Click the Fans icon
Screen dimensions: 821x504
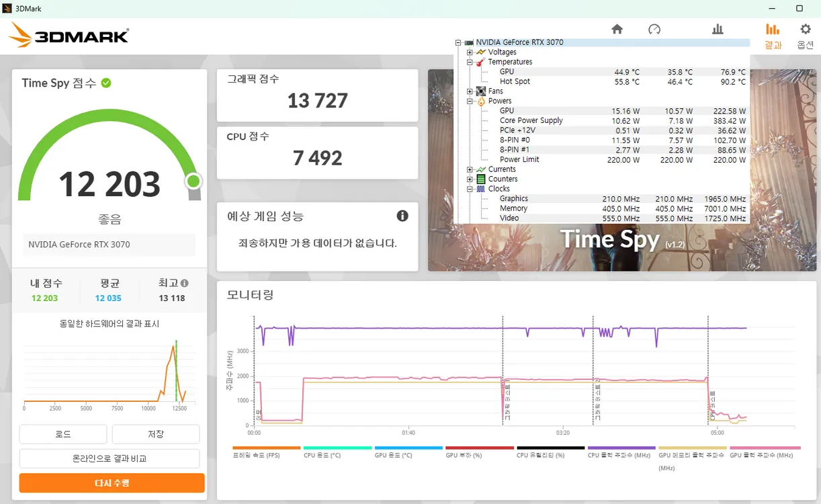coord(481,91)
